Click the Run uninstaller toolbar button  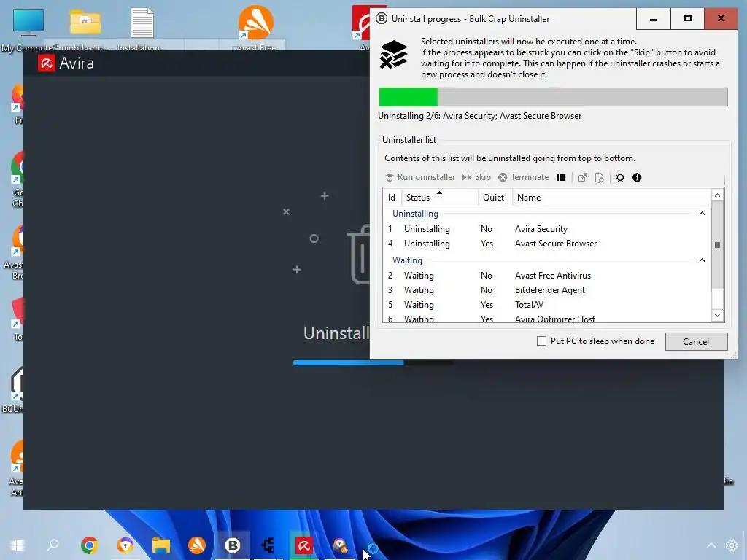pos(420,177)
